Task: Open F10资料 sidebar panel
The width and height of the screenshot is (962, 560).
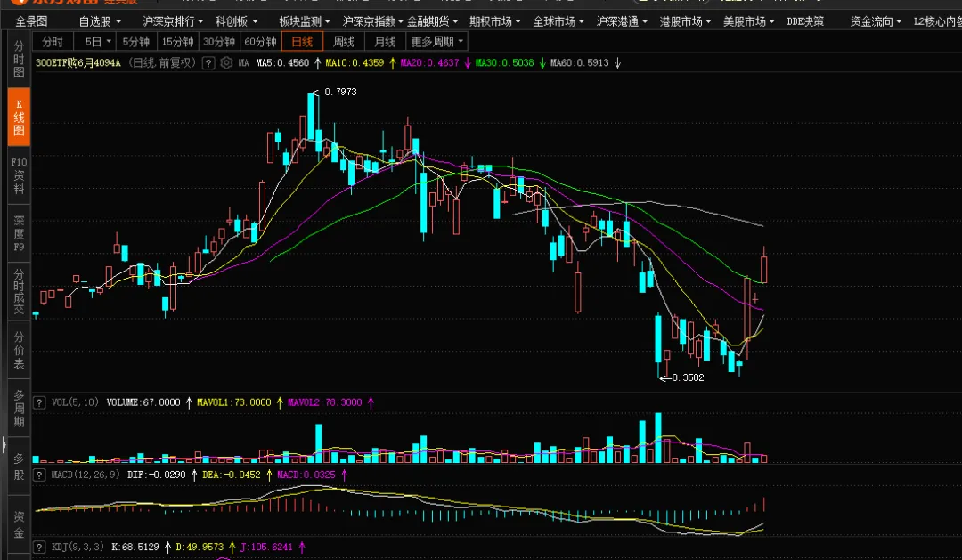Action: click(19, 175)
